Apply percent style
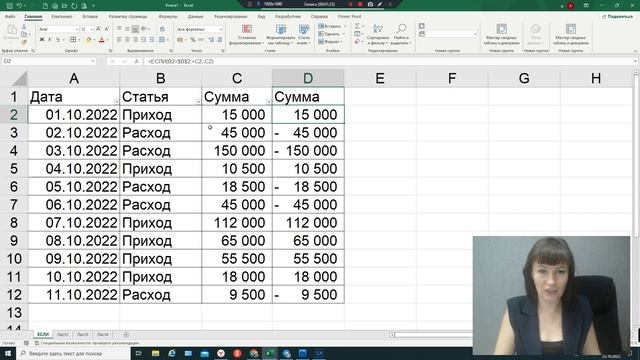Image resolution: width=640 pixels, height=360 pixels. pos(193,40)
